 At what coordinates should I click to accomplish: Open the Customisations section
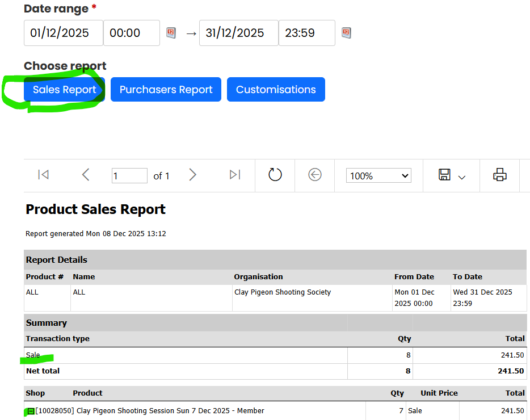pos(276,89)
